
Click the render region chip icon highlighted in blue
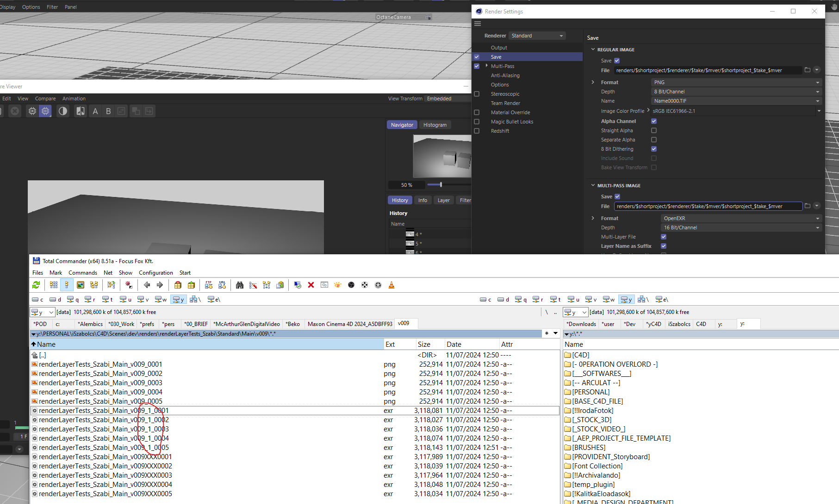click(45, 111)
